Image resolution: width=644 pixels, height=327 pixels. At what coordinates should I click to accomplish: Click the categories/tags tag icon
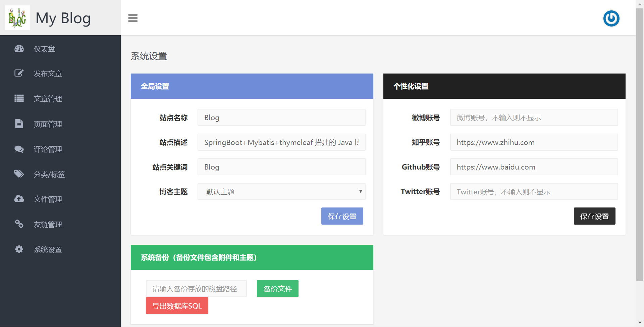coord(19,174)
